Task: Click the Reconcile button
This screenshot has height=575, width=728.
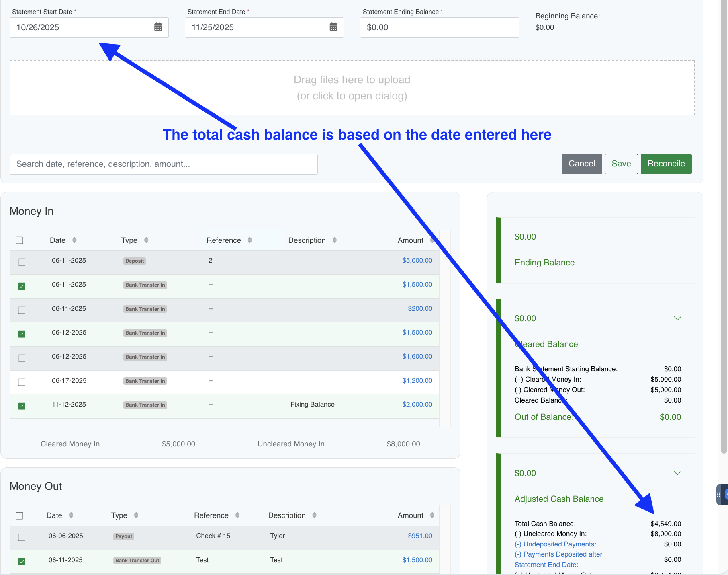Action: (x=666, y=164)
